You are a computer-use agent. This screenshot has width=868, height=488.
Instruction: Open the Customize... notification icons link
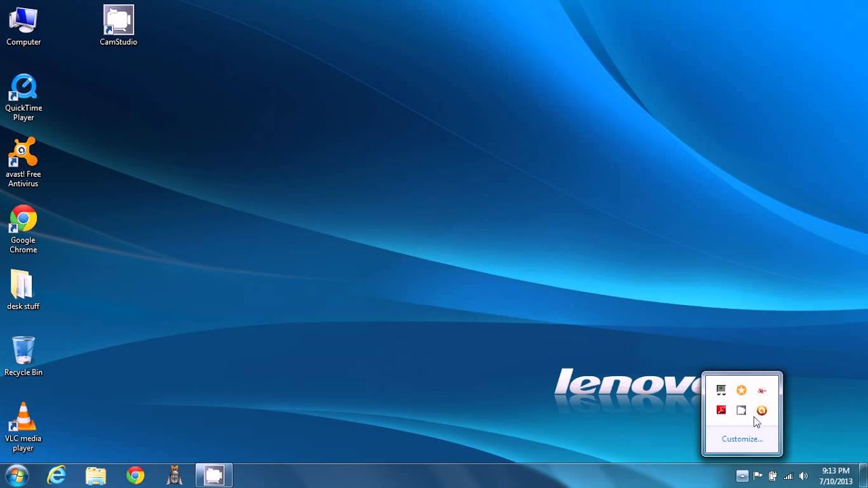click(x=742, y=439)
